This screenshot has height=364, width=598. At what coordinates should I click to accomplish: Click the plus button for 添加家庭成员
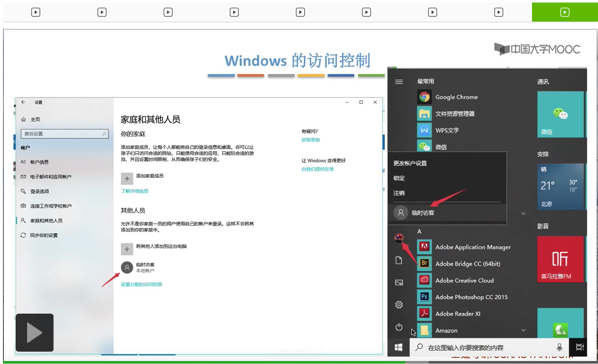127,179
